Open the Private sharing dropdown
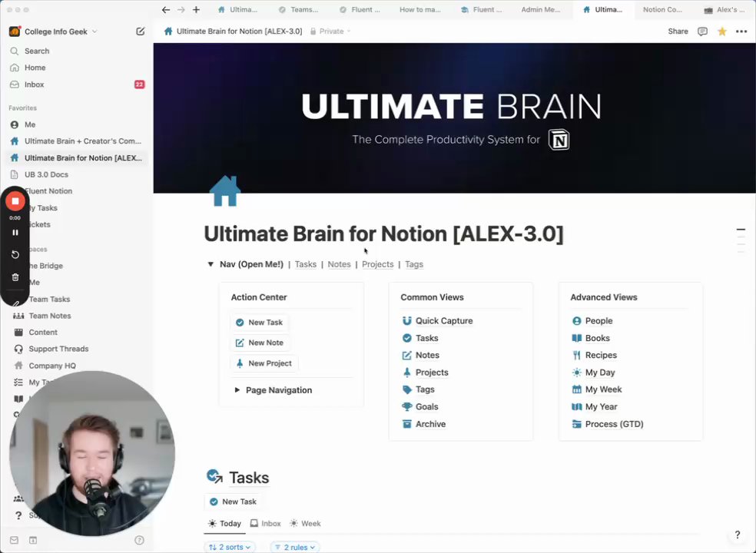This screenshot has width=756, height=553. [x=330, y=31]
